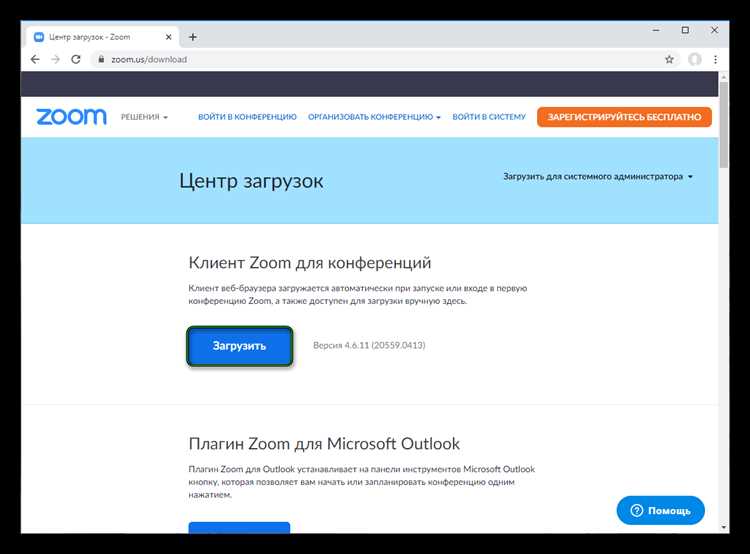Click the Помощь help button
The height and width of the screenshot is (554, 750).
pos(661,510)
